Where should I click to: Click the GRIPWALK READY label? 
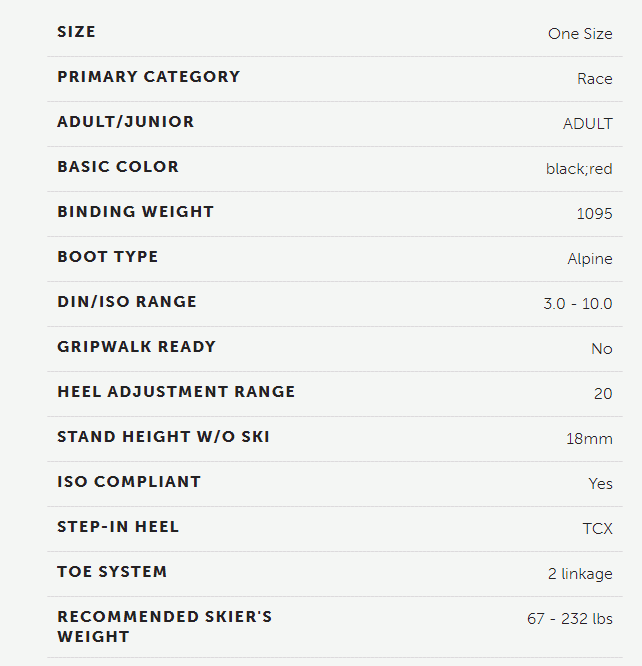[x=136, y=347]
